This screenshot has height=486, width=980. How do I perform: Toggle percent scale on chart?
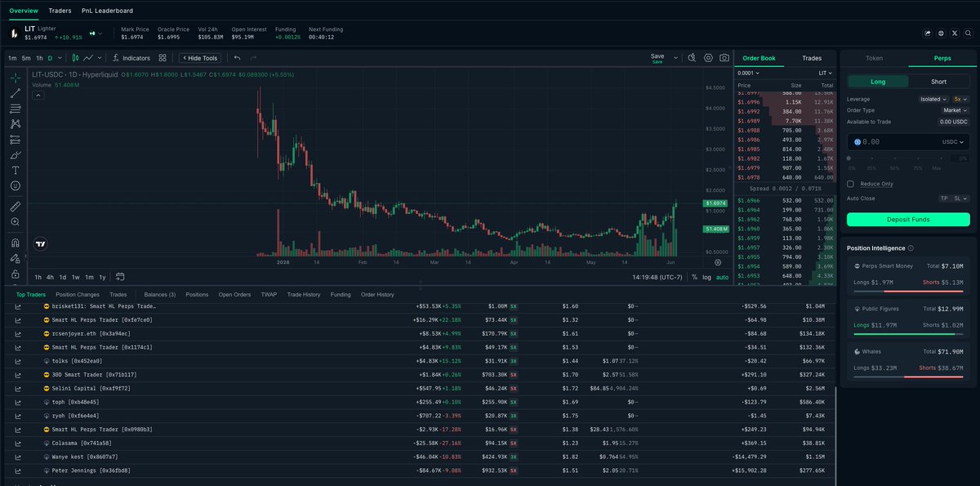(x=694, y=277)
